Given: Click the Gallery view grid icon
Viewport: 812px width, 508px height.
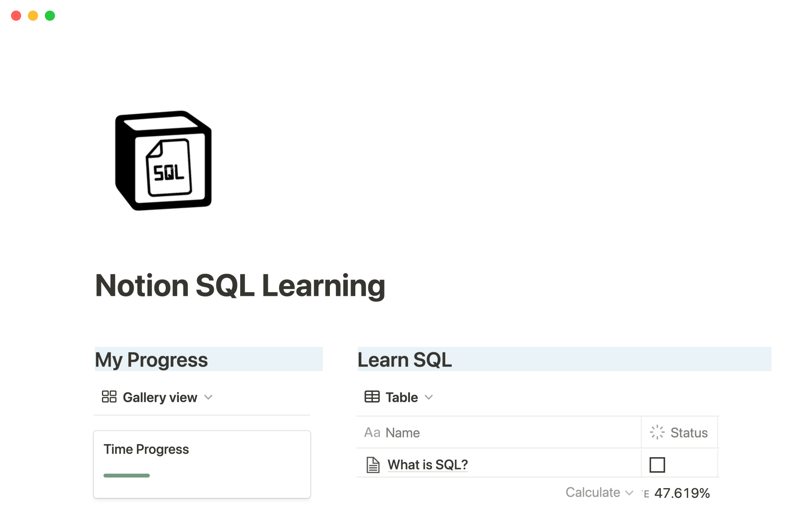Looking at the screenshot, I should (109, 397).
